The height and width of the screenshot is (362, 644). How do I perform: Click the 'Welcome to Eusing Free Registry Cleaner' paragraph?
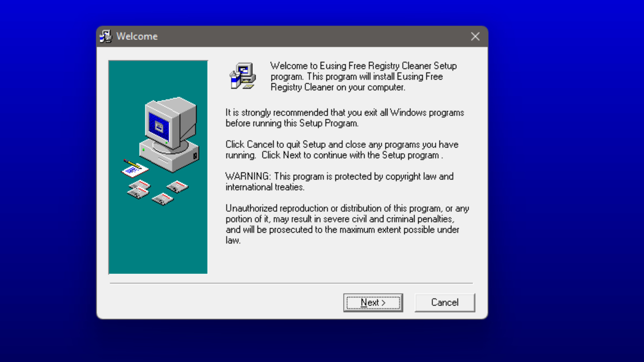364,76
